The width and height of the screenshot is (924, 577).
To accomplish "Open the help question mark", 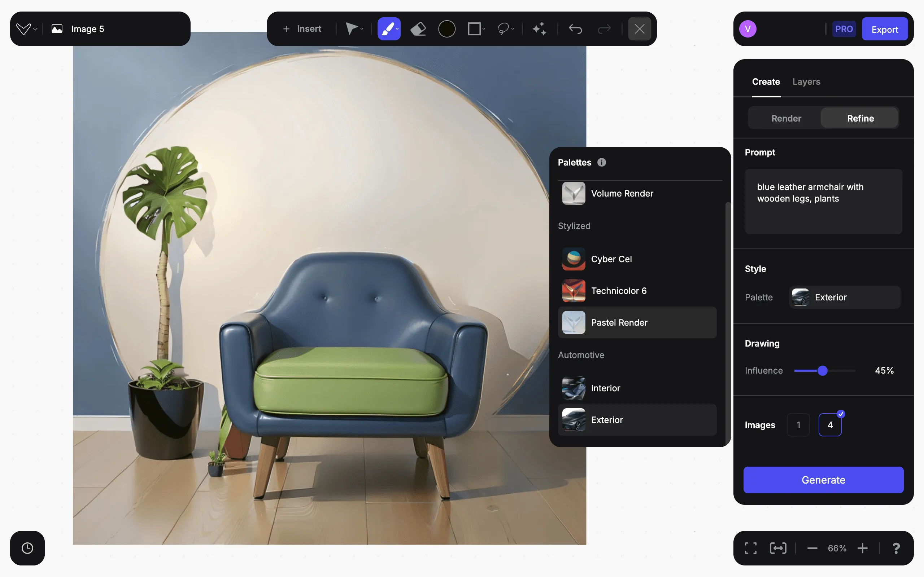I will tap(896, 548).
